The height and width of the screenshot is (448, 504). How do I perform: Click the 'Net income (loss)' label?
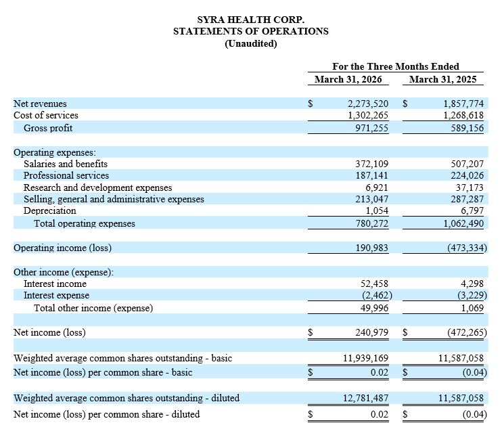(x=49, y=332)
